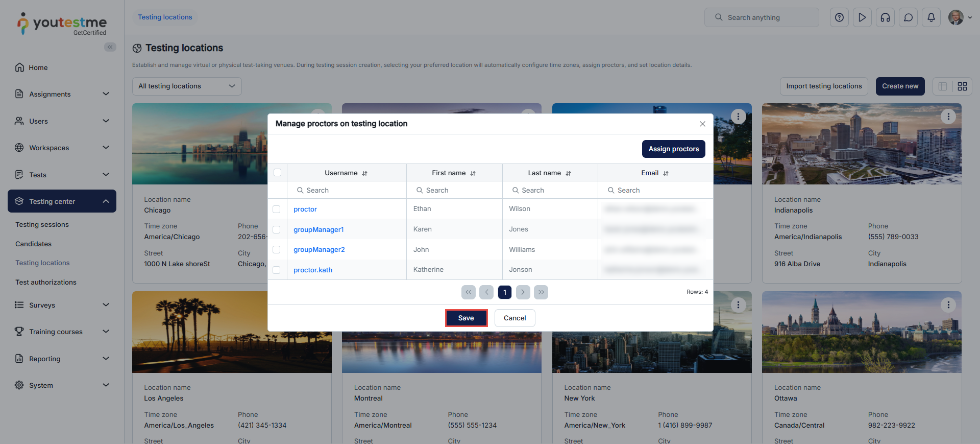
Task: Collapse the sidebar with double-arrow icon
Action: [110, 47]
